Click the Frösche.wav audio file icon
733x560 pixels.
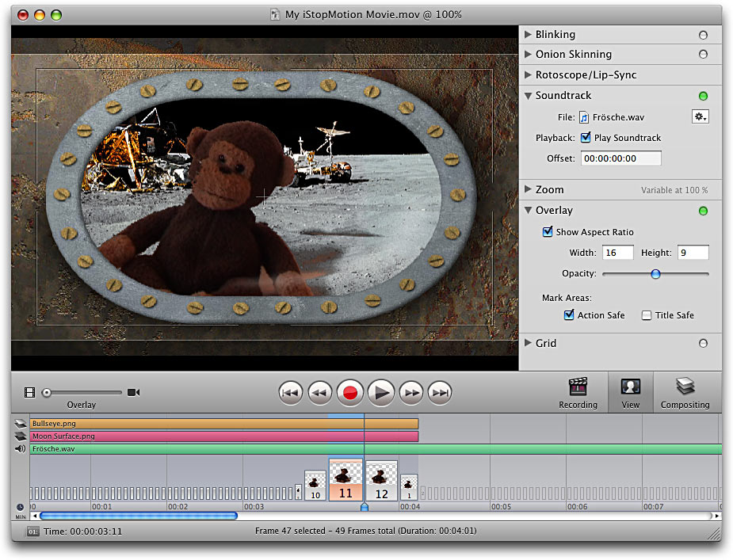(x=584, y=117)
